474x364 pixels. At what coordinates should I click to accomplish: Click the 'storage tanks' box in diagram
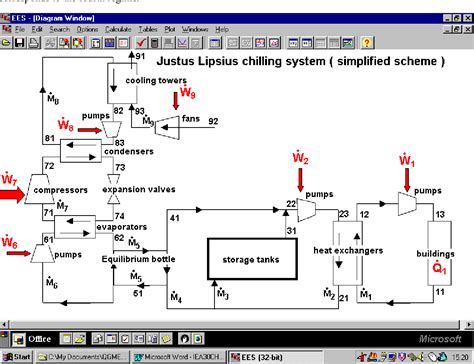coord(252,259)
